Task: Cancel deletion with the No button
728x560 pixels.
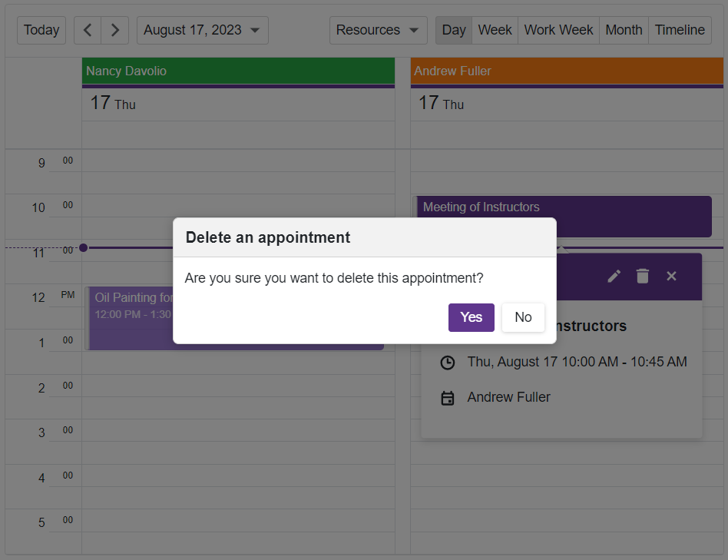Action: pos(523,317)
